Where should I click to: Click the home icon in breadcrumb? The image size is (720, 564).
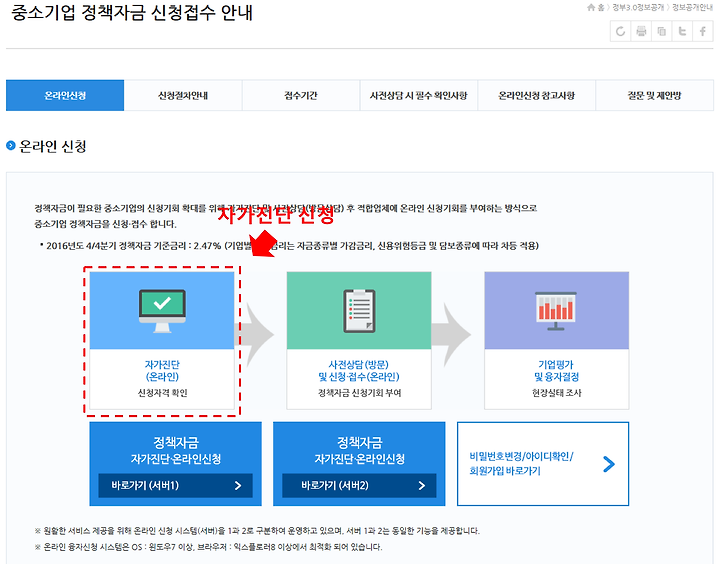tap(591, 7)
